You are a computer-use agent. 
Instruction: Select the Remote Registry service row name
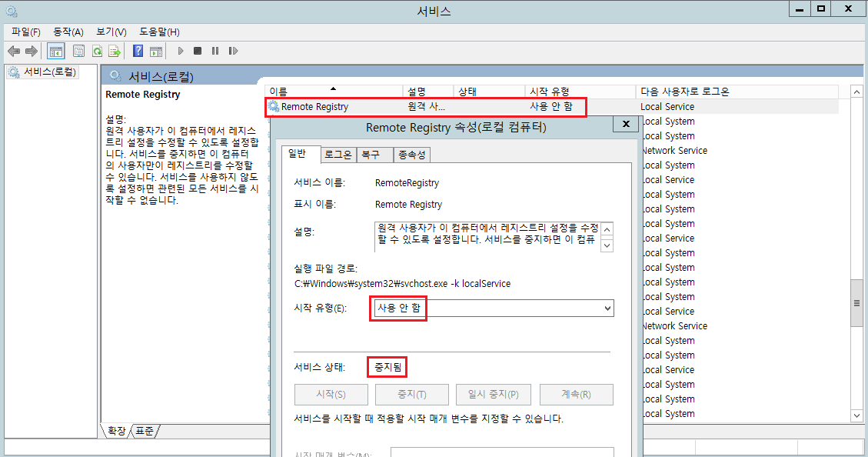pyautogui.click(x=314, y=107)
